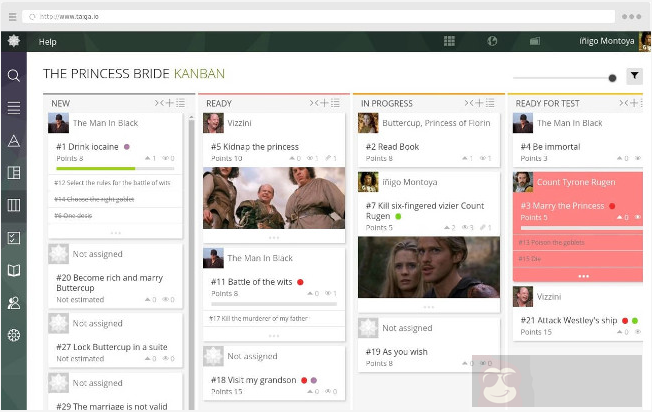This screenshot has width=652, height=412.
Task: Click the card zoom level slider handle
Action: click(x=612, y=78)
